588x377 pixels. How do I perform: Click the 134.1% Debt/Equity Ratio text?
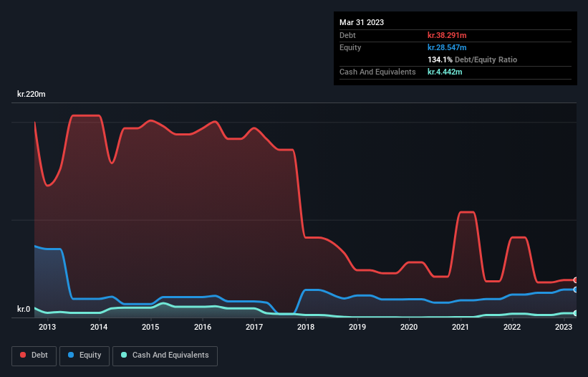[x=472, y=59]
